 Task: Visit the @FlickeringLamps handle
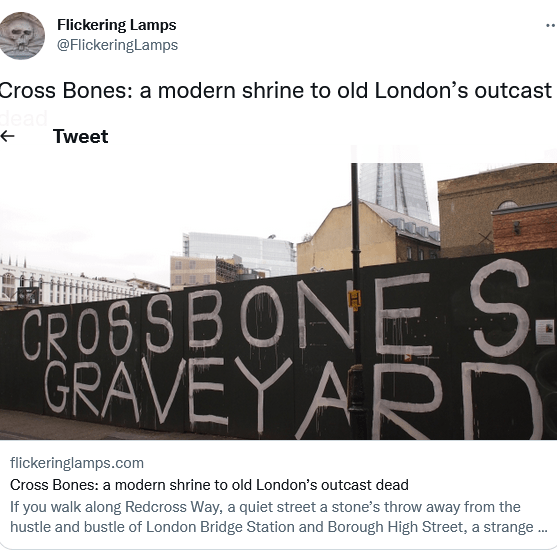(x=118, y=45)
